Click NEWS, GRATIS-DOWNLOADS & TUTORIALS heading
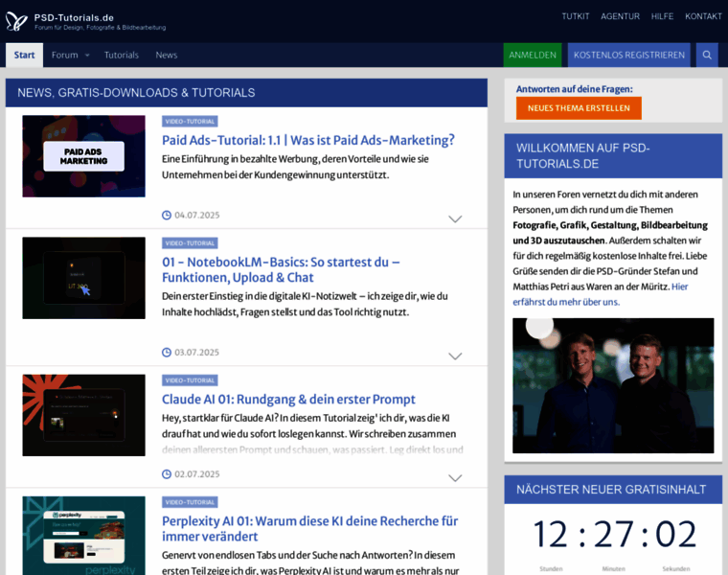 pos(136,92)
